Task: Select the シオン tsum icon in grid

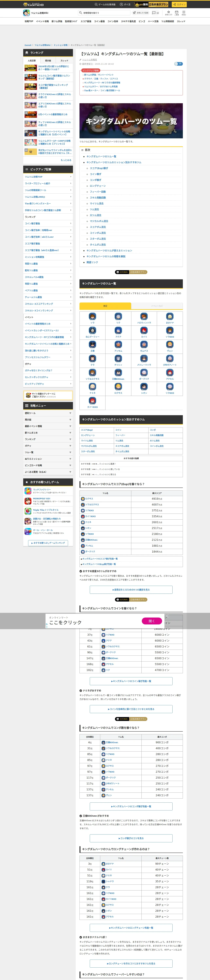Action: coord(144,386)
